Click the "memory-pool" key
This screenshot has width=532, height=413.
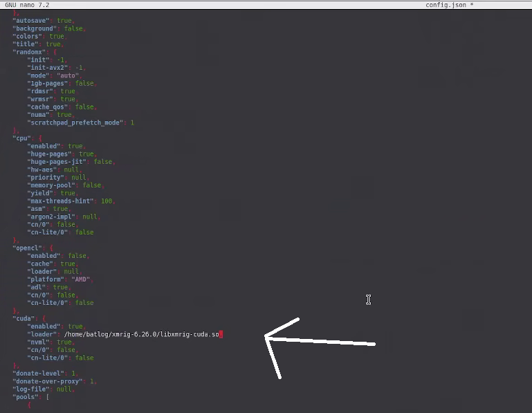[x=51, y=185]
